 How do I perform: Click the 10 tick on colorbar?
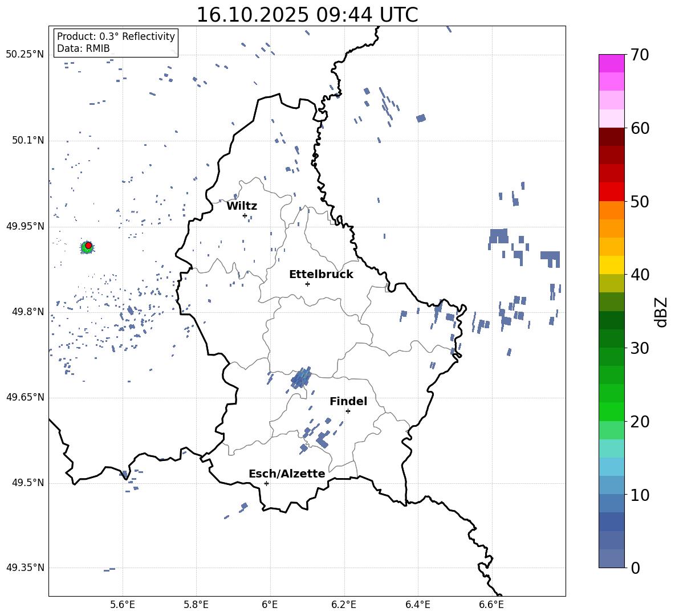click(x=640, y=495)
